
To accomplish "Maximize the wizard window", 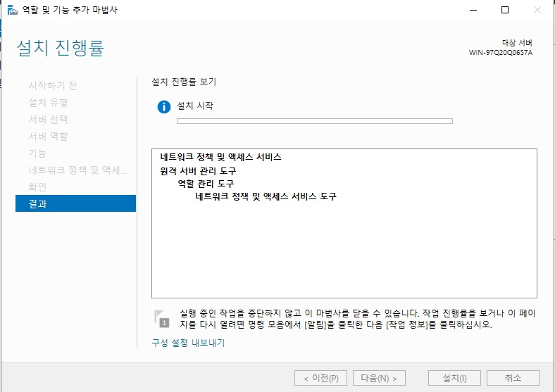I will [x=505, y=11].
